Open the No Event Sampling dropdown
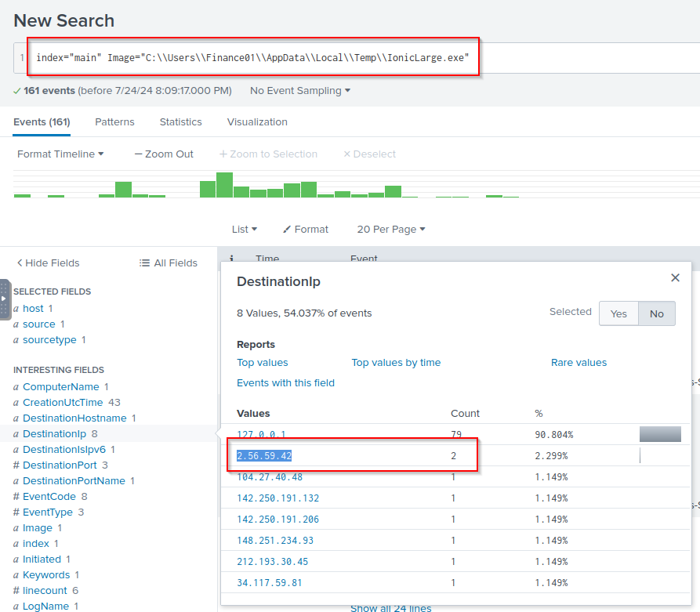Viewport: 700px width, 612px height. pos(299,91)
